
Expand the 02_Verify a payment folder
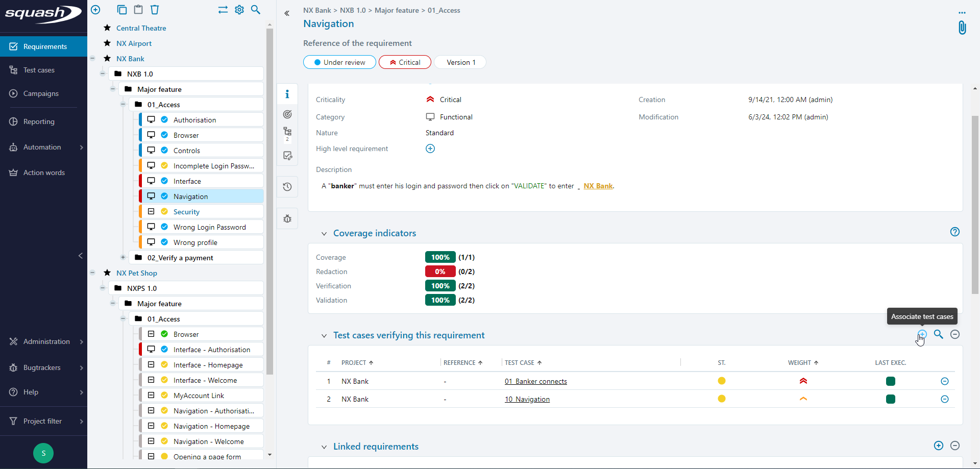(123, 258)
